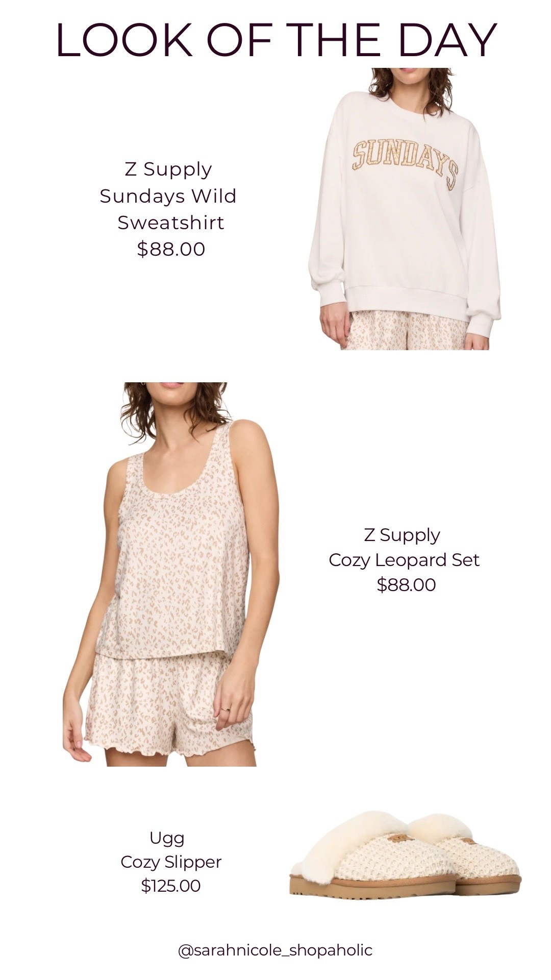Select the leopard set $88.00 price
Screen dimensions: 551x980
406,585
